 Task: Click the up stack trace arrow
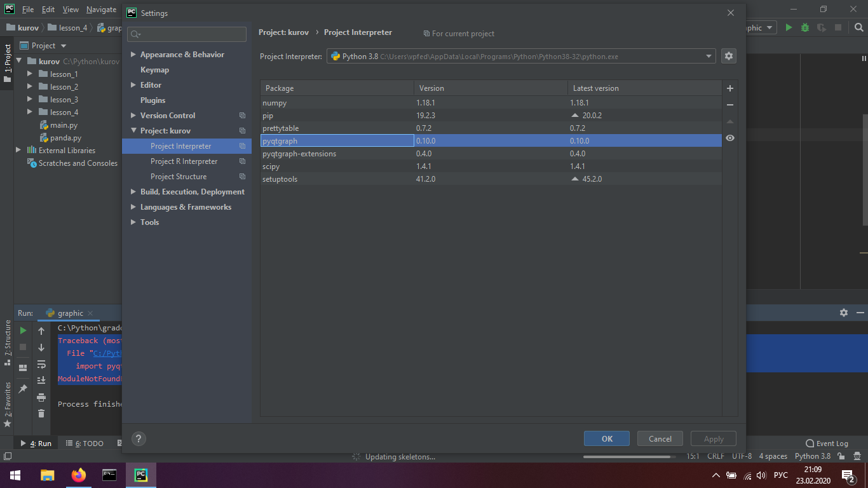pos(41,331)
